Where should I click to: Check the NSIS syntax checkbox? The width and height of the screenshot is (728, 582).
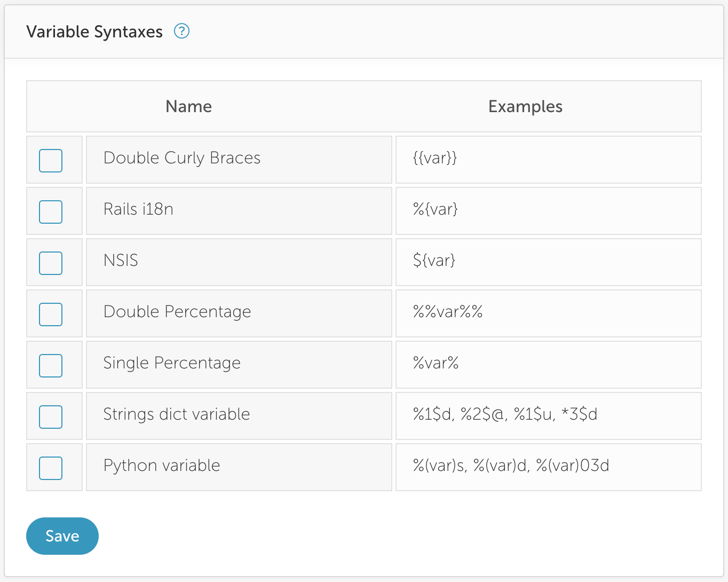click(x=51, y=263)
